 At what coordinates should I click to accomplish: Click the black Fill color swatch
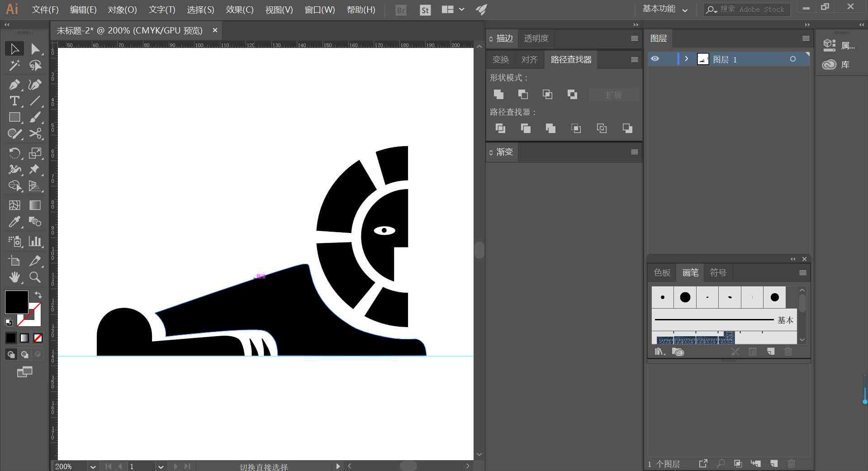[16, 302]
